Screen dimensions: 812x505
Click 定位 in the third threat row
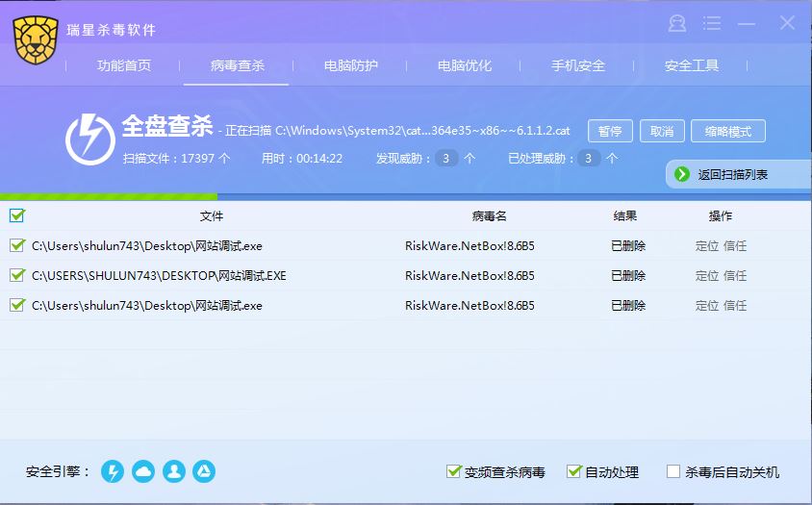[x=706, y=306]
